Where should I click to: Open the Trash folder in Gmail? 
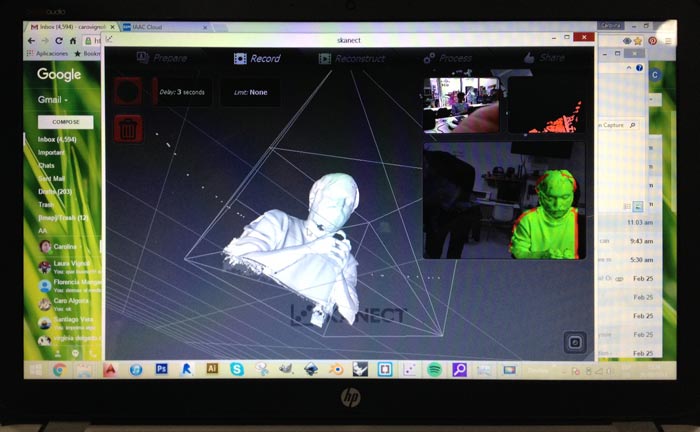click(46, 204)
